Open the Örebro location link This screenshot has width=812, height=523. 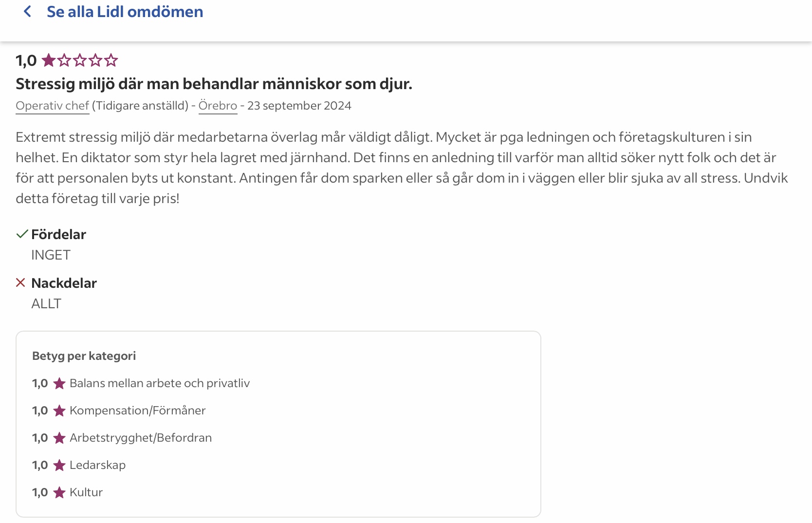coord(218,106)
